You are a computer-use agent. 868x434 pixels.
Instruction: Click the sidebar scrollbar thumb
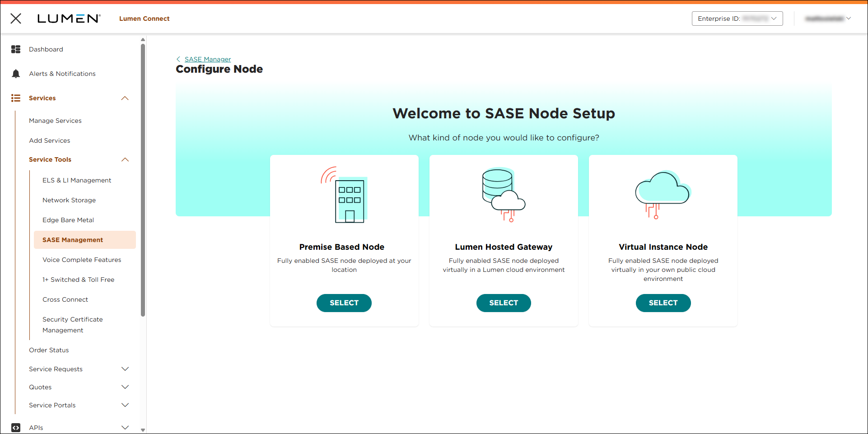pos(143,180)
